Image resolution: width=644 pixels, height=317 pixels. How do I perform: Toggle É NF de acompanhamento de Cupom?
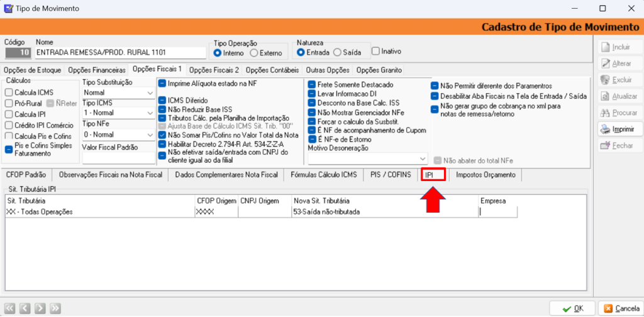click(312, 130)
